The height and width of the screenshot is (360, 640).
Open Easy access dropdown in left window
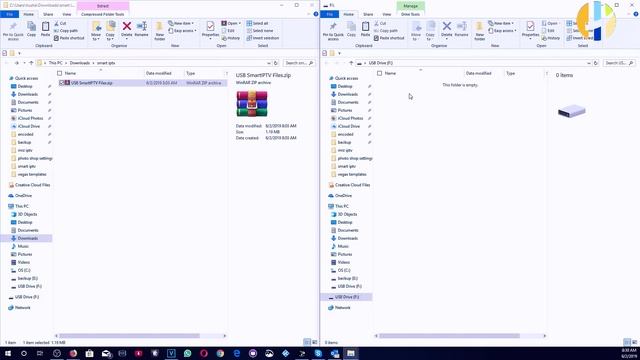pyautogui.click(x=182, y=31)
